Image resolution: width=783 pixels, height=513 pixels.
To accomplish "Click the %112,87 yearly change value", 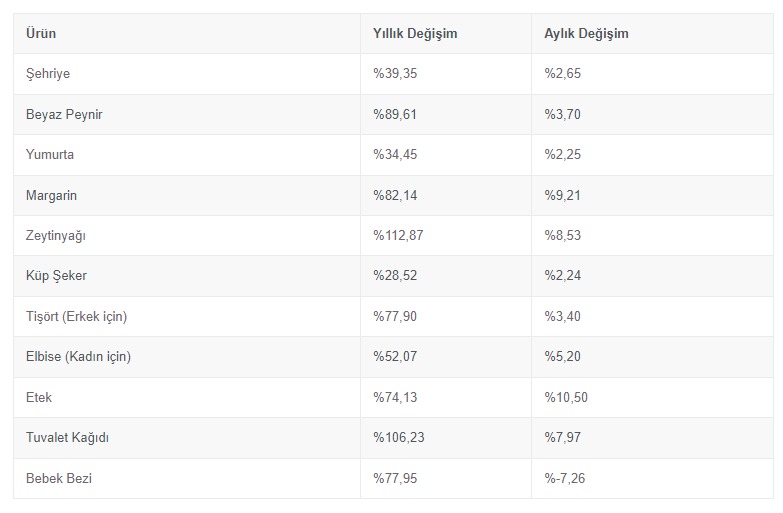I will click(398, 235).
